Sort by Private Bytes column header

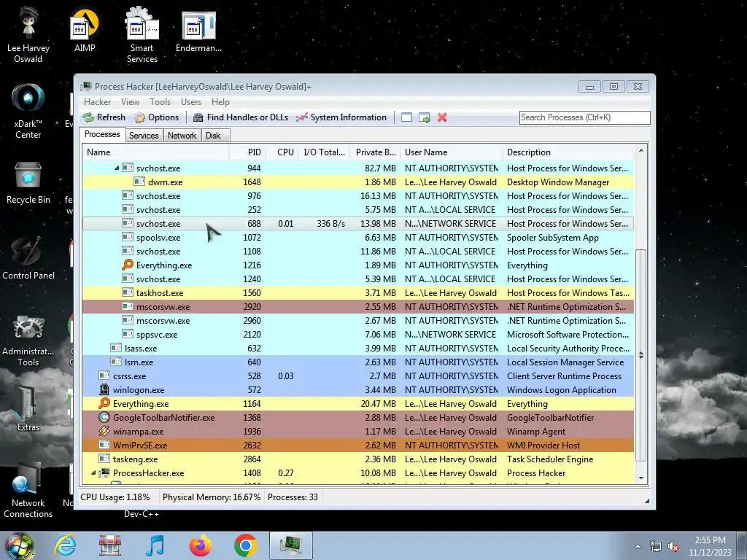[x=376, y=152]
